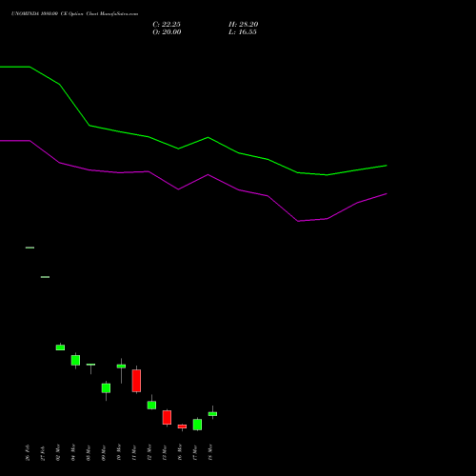Click the green candle above 17 Mar
The height and width of the screenshot is (476, 476).
pos(197,425)
